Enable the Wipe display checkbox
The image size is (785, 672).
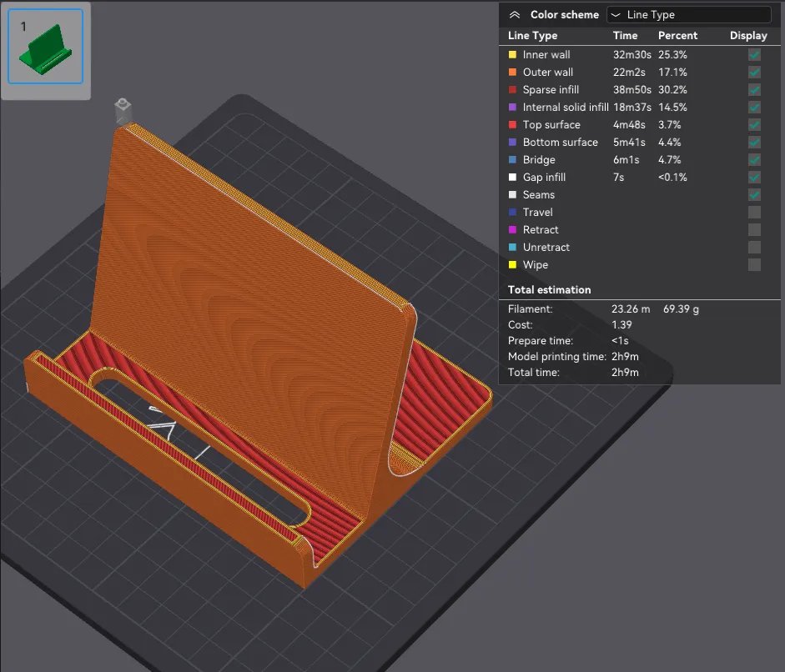pos(754,265)
